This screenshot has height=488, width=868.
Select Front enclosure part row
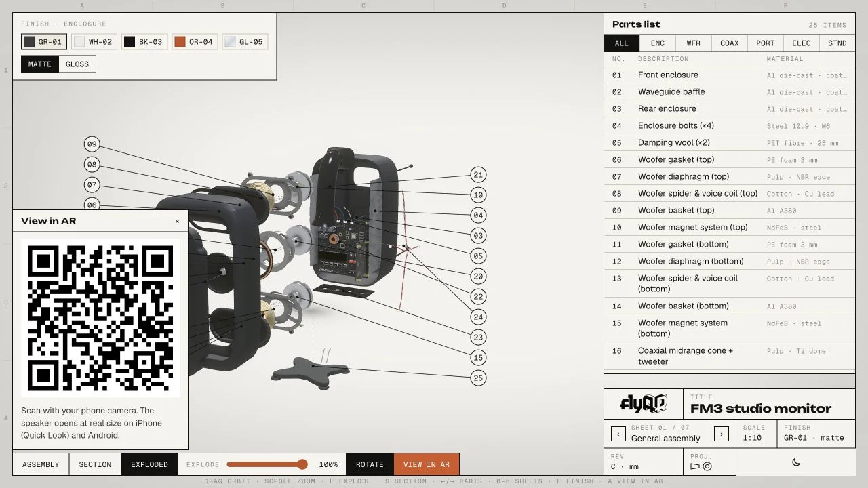coord(730,75)
